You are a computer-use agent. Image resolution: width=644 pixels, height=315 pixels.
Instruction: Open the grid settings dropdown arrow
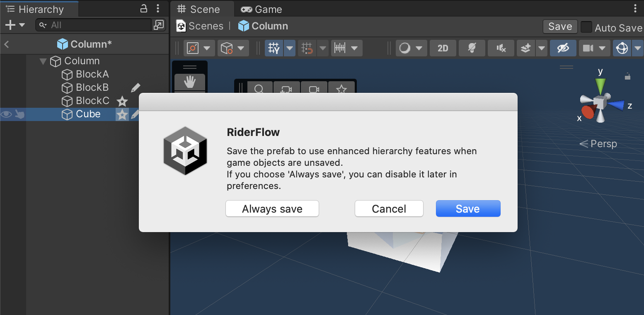click(290, 48)
